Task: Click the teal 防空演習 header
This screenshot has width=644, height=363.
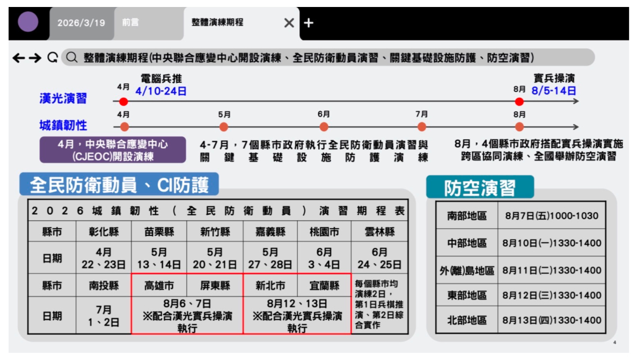Action: (x=480, y=187)
